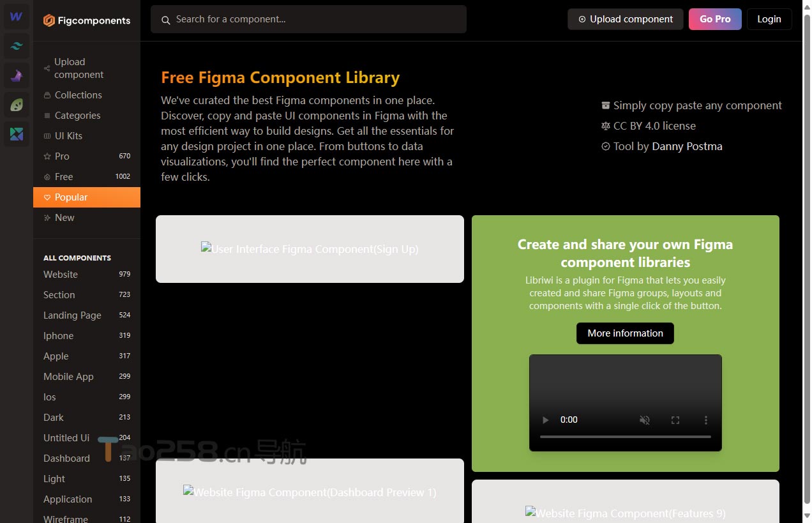Screen dimensions: 812x523
Task: Click the Figcomponents logo icon
Action: 49,20
